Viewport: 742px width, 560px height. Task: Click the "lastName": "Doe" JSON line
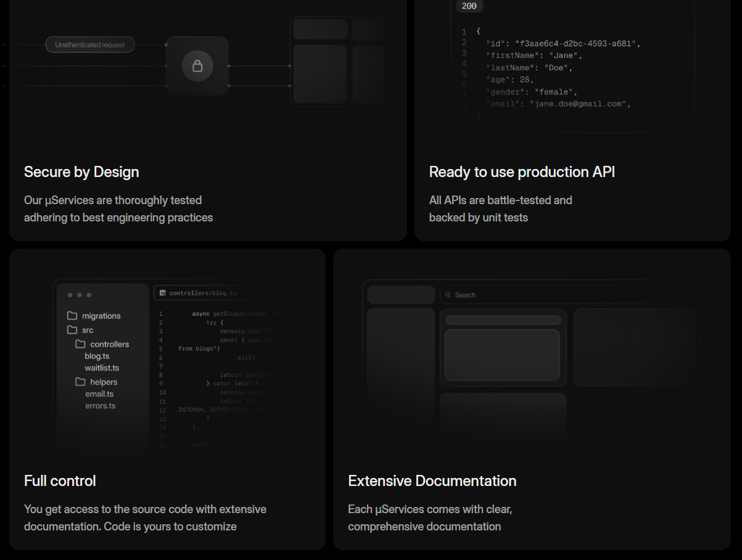tap(529, 68)
